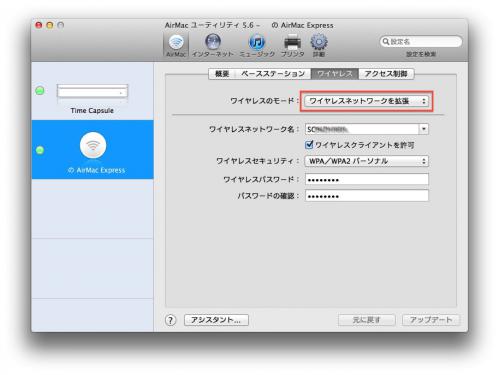Click the help question mark button
The height and width of the screenshot is (375, 499).
tap(170, 320)
